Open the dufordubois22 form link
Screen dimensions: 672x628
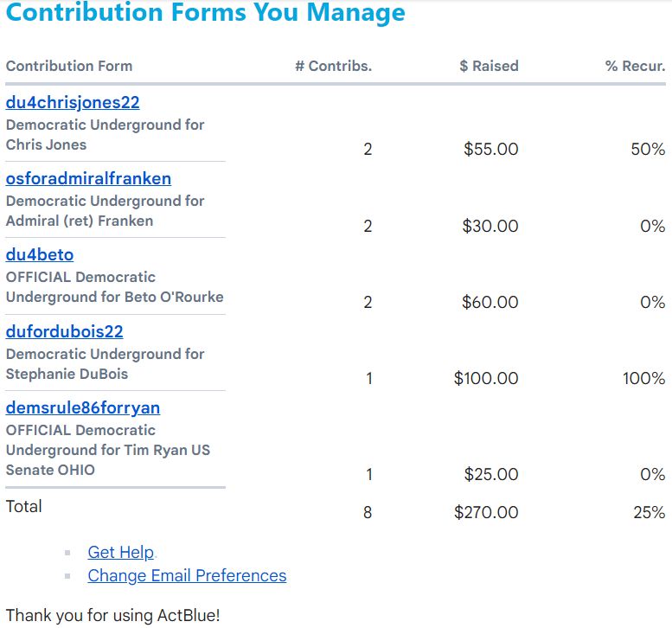65,331
